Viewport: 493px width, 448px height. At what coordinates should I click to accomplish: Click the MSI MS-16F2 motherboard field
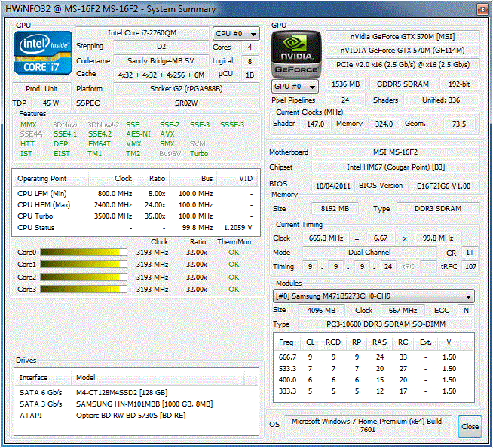(395, 152)
